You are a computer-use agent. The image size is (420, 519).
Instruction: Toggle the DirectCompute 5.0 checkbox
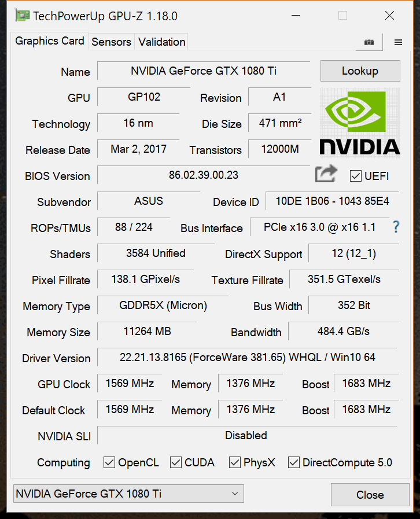coord(293,462)
